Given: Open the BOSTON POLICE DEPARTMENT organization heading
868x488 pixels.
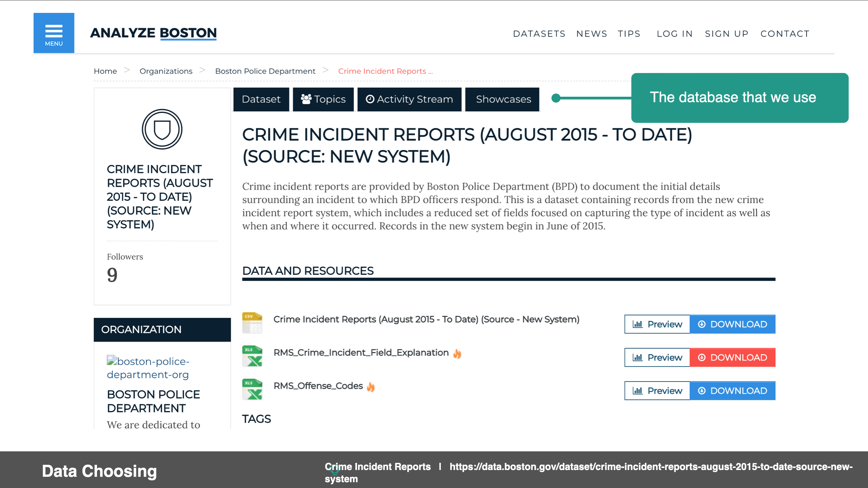Looking at the screenshot, I should (153, 401).
